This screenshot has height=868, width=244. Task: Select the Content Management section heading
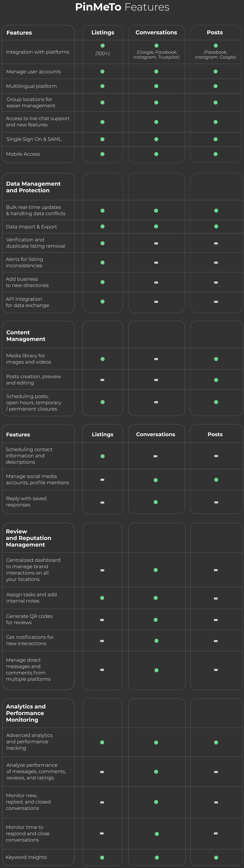pos(26,336)
